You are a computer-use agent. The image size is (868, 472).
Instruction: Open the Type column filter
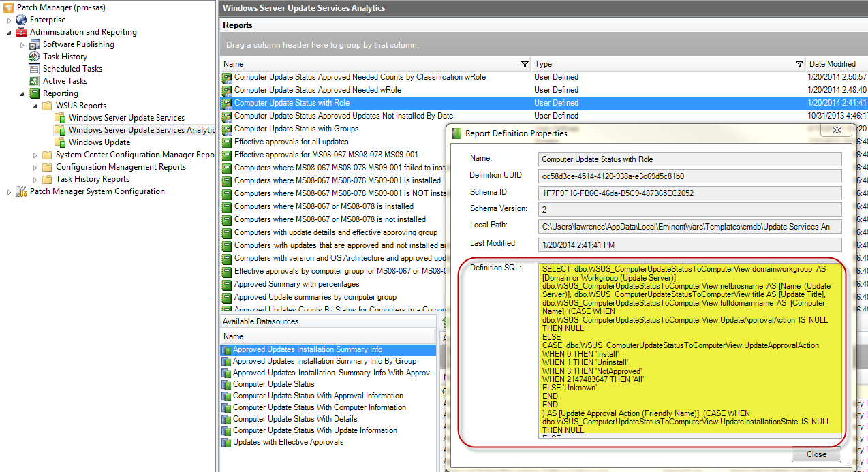(799, 64)
